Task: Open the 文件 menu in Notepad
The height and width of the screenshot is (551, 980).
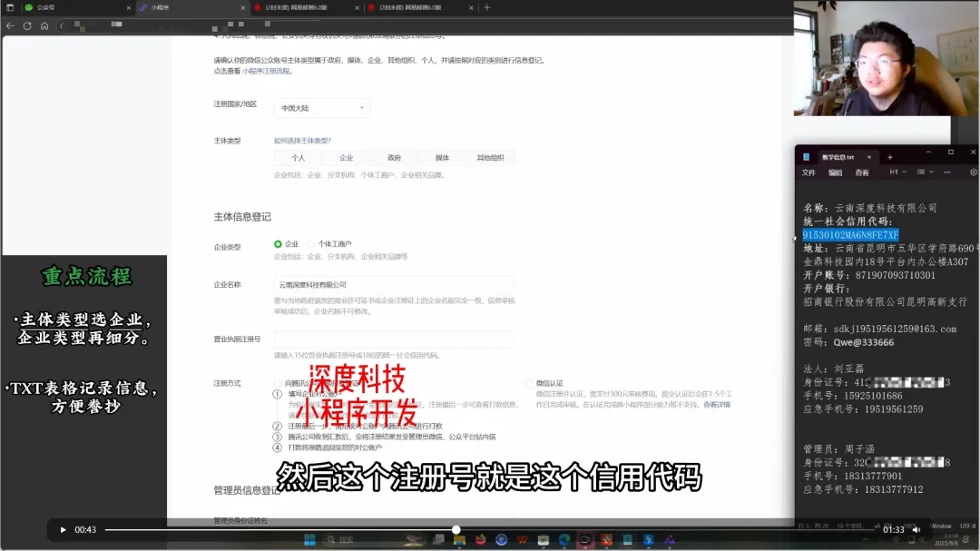Action: coord(809,172)
